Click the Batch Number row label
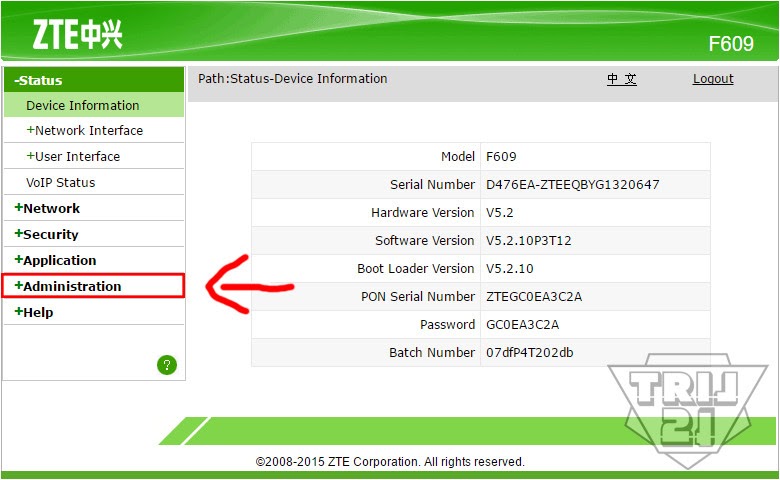780x480 pixels. pos(432,353)
